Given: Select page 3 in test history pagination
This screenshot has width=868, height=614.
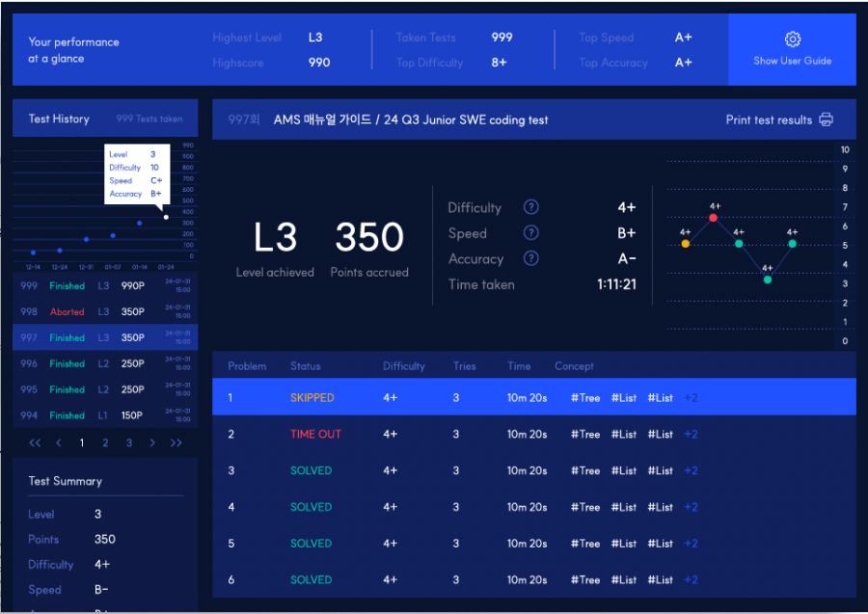Looking at the screenshot, I should [129, 442].
